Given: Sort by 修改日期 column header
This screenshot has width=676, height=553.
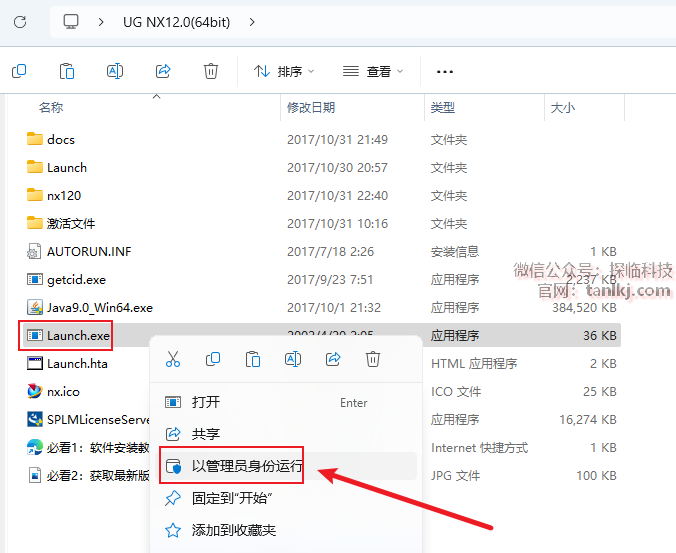Looking at the screenshot, I should [x=311, y=107].
